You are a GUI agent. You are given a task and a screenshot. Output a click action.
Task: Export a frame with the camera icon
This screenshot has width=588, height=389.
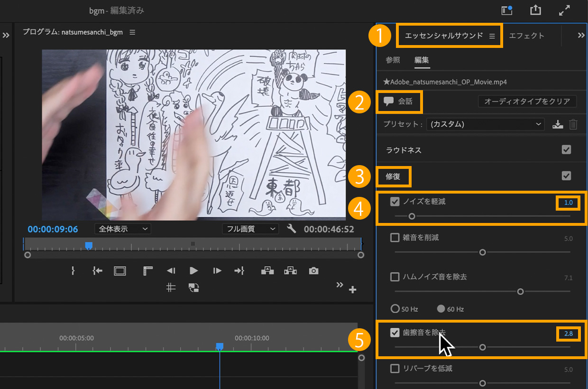[x=313, y=271]
